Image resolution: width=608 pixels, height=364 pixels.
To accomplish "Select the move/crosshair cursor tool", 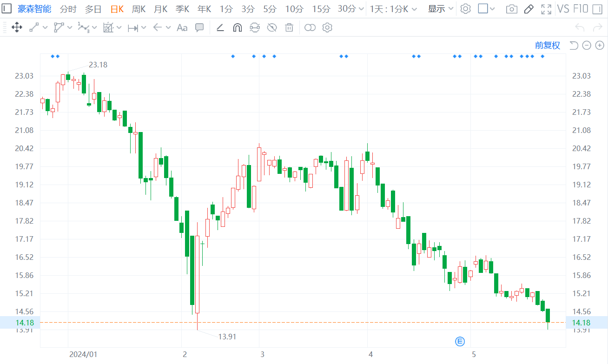I will (x=17, y=28).
